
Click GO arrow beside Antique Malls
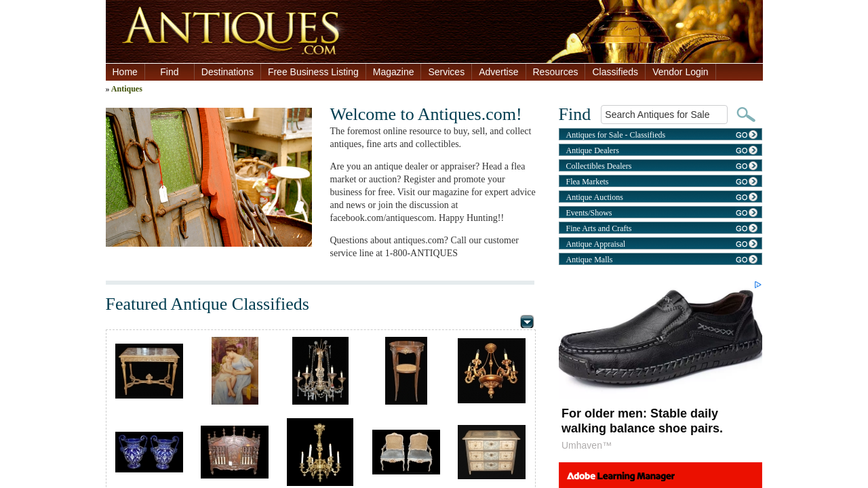pos(746,260)
